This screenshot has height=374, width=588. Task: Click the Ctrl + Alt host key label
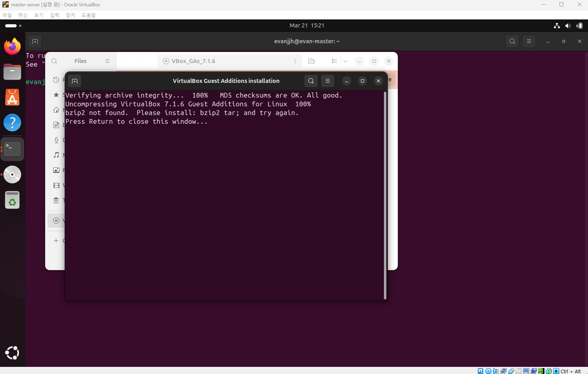click(x=571, y=371)
